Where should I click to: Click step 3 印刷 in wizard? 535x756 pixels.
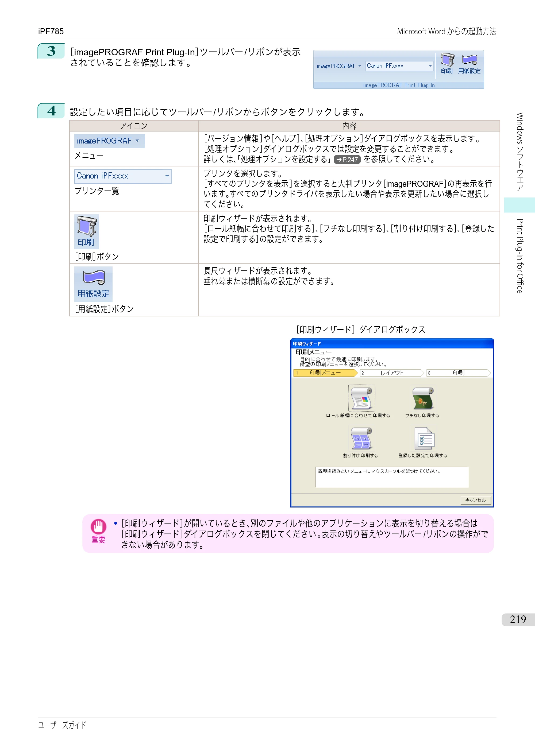click(x=459, y=373)
